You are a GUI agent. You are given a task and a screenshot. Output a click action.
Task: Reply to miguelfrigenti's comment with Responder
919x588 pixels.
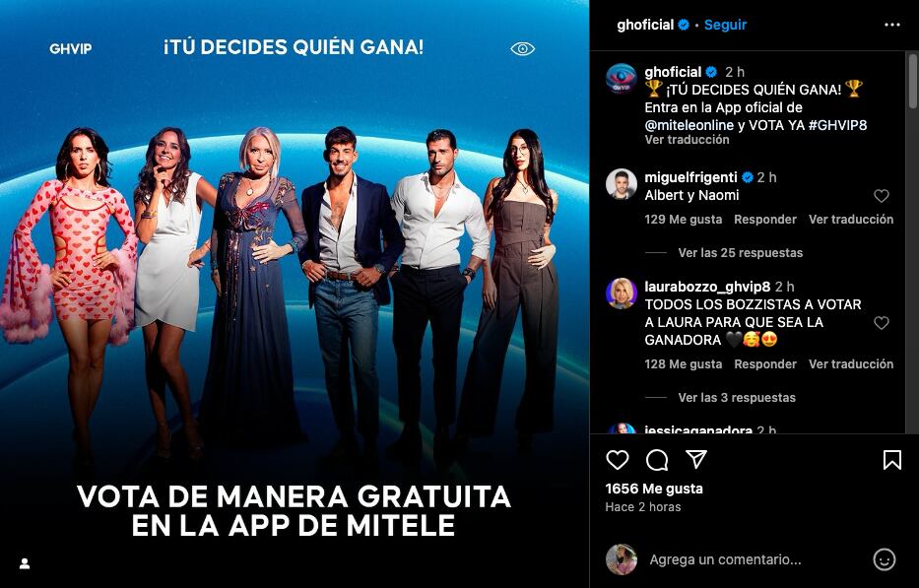click(765, 220)
